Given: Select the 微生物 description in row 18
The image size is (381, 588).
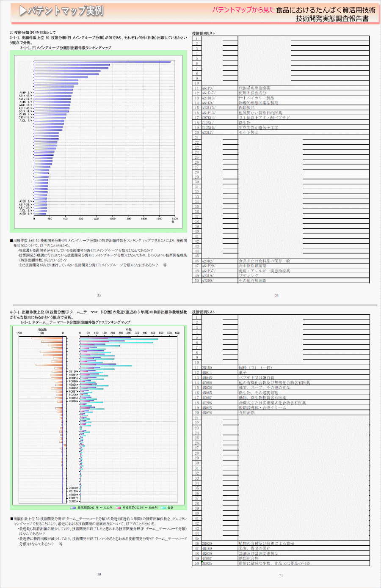Looking at the screenshot, I should [x=245, y=123].
